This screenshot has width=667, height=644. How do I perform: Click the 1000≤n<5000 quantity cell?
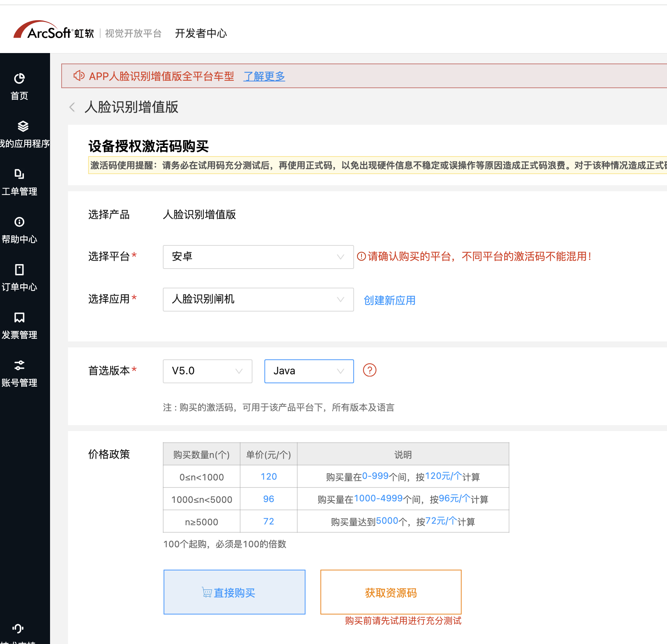click(x=202, y=499)
